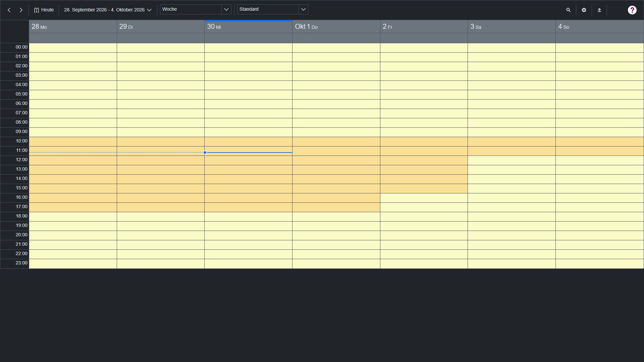Image resolution: width=644 pixels, height=362 pixels.
Task: Click the all-day row for Tuesday 29
Action: [x=161, y=38]
